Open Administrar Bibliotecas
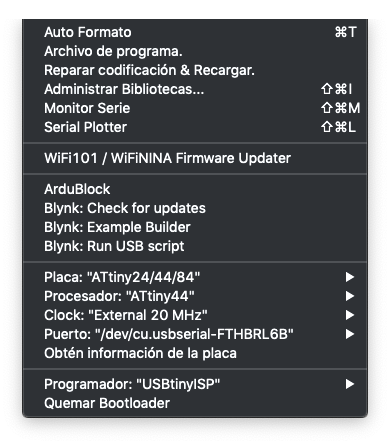 tap(195, 89)
